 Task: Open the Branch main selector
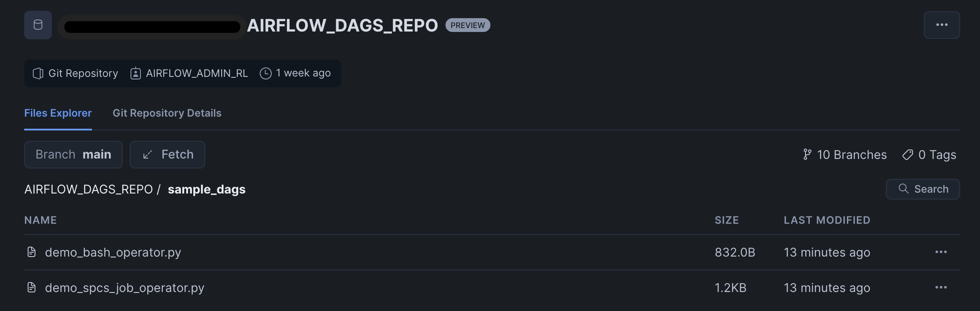pyautogui.click(x=73, y=155)
